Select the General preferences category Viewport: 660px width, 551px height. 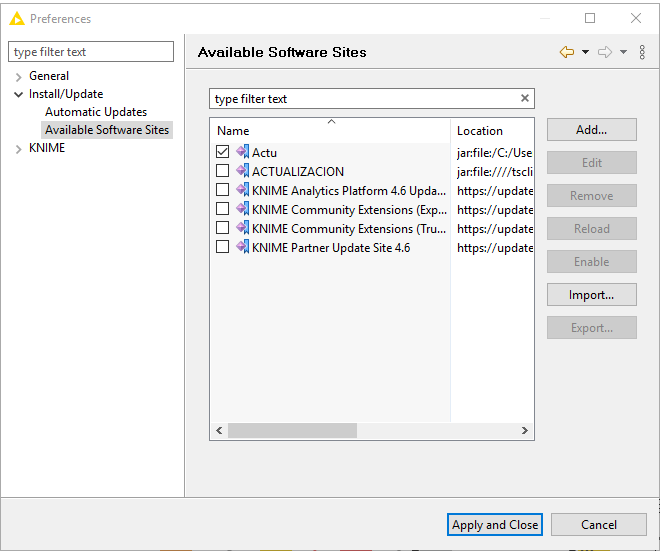[49, 76]
